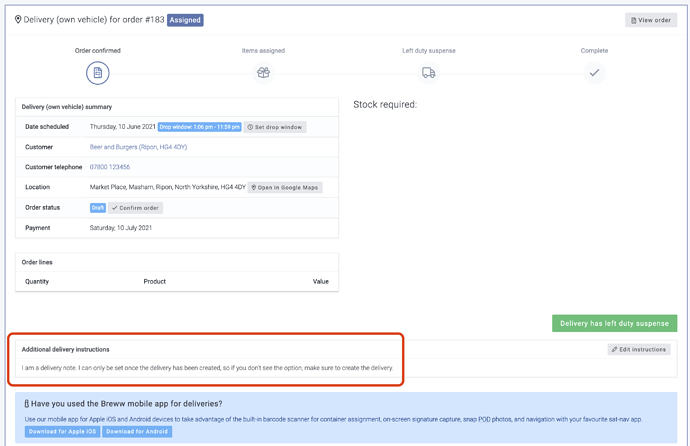Click the Assigned status badge
The width and height of the screenshot is (690, 446).
(185, 20)
